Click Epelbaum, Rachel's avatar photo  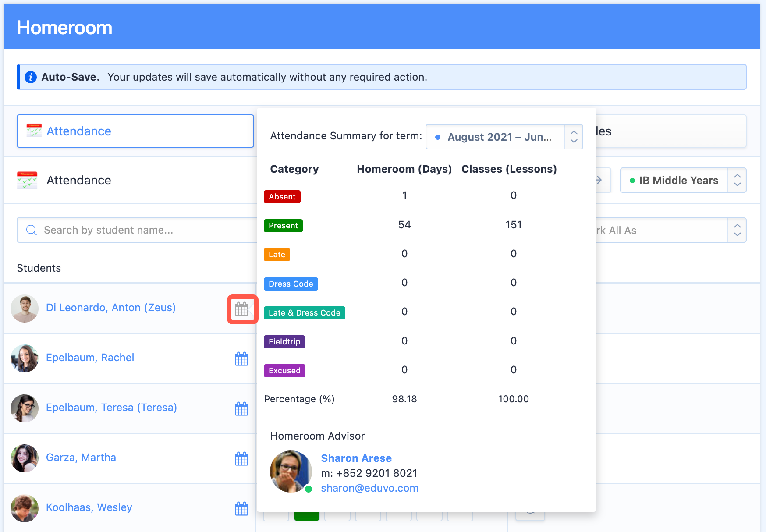[x=25, y=358]
